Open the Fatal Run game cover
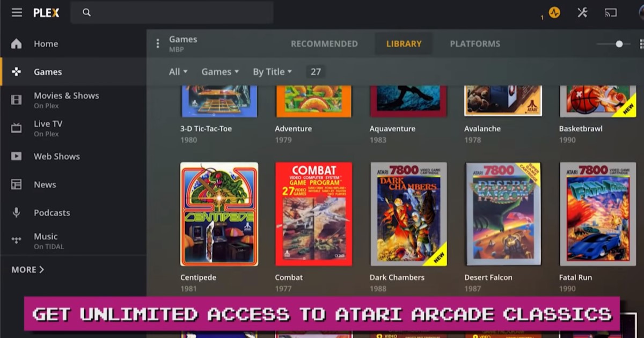 [x=598, y=214]
